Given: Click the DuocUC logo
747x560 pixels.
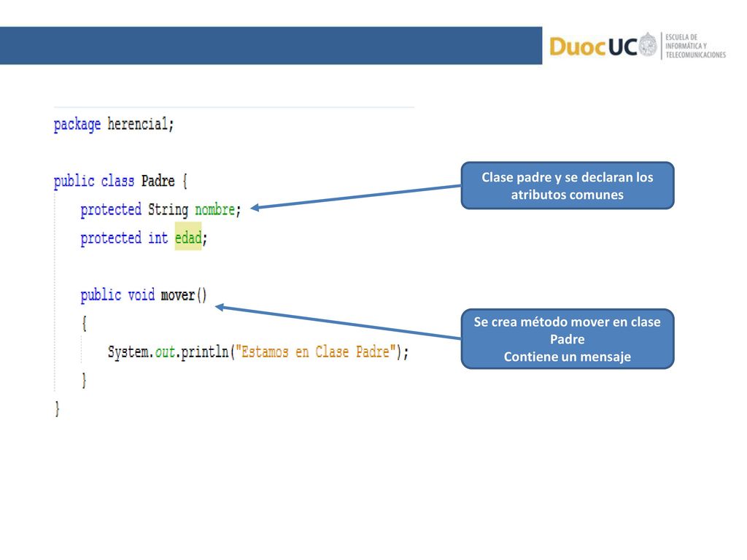Looking at the screenshot, I should pos(603,46).
